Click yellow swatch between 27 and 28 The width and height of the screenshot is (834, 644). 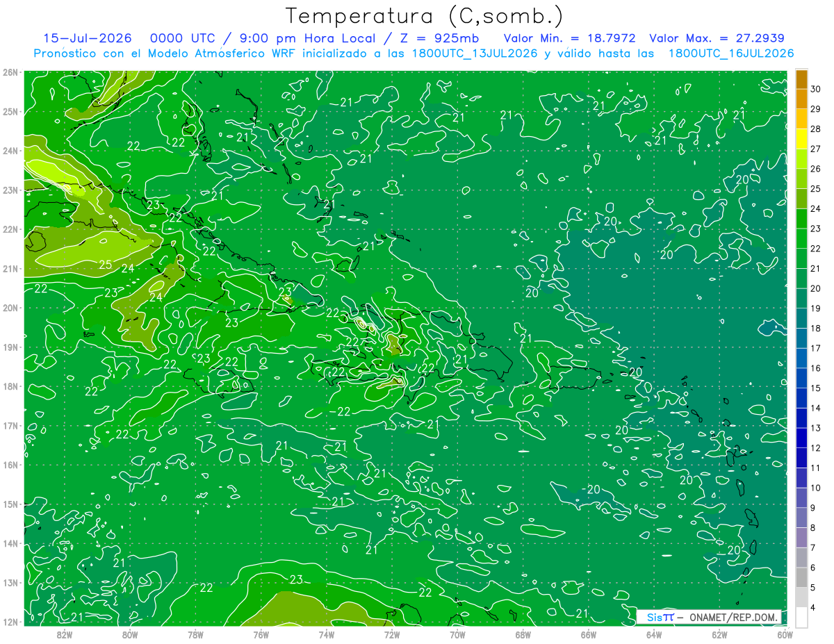click(x=801, y=139)
